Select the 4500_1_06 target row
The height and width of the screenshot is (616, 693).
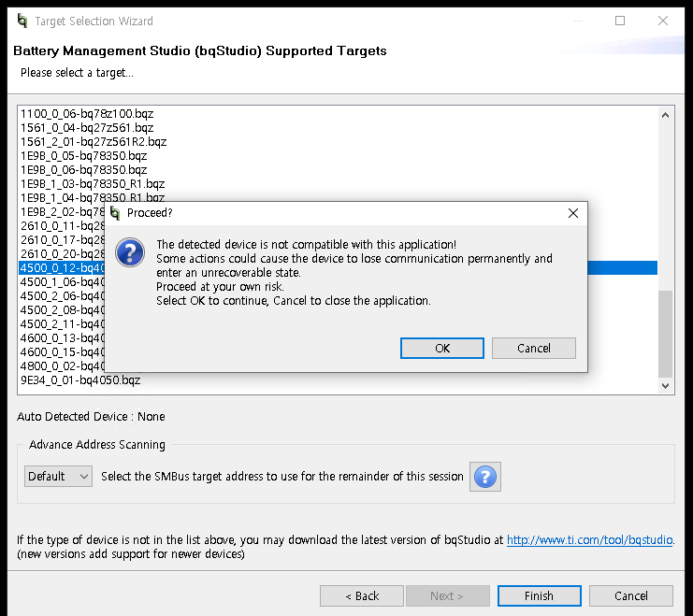[x=63, y=282]
